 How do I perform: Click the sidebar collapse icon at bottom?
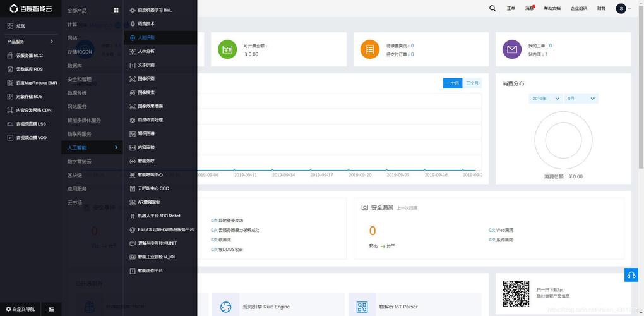tap(51, 308)
